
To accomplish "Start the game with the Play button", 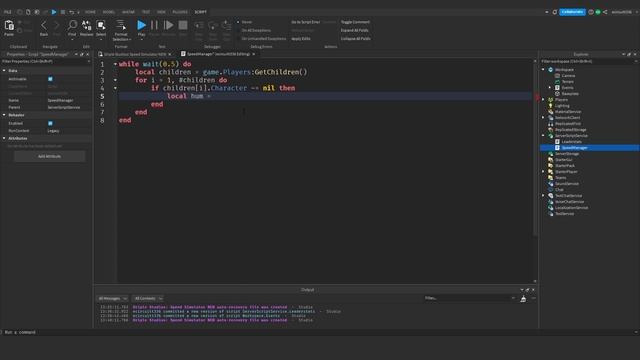I will tap(141, 25).
